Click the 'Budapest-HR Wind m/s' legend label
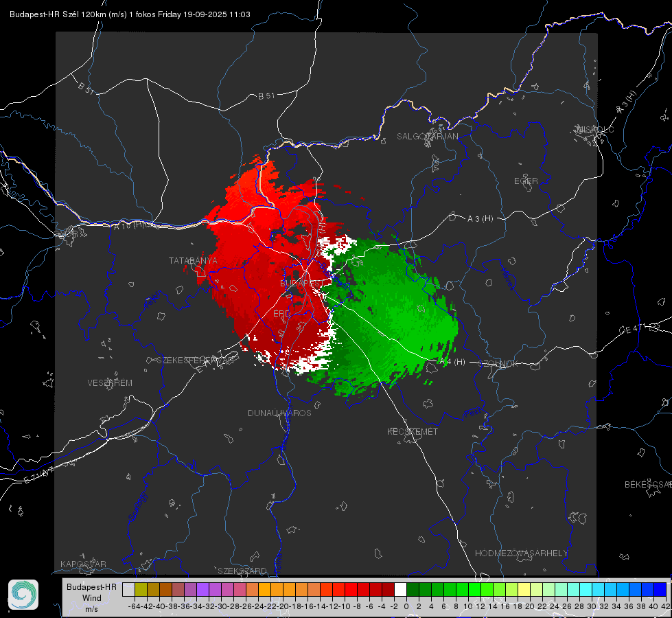 point(91,598)
